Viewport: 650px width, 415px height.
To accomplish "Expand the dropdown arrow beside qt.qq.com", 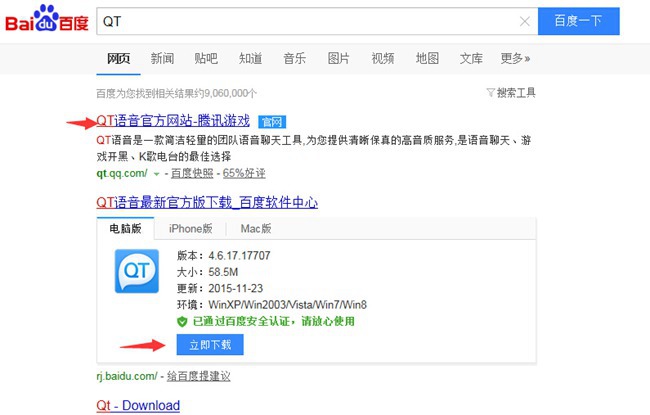I will [x=156, y=174].
